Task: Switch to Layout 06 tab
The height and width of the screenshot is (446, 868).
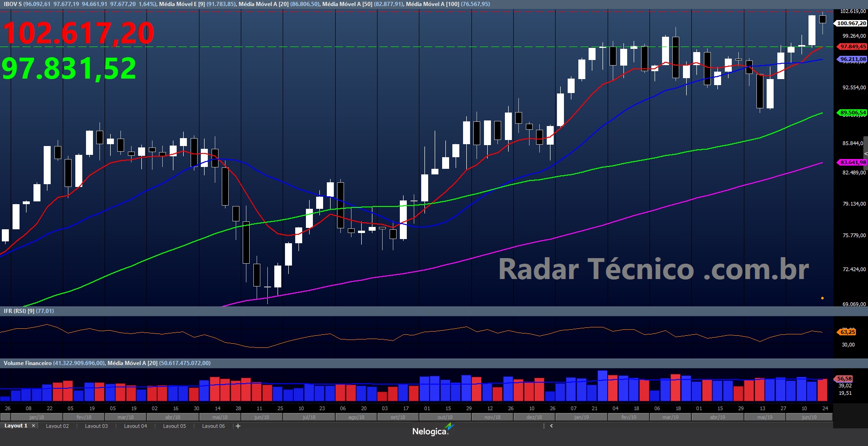Action: click(213, 426)
